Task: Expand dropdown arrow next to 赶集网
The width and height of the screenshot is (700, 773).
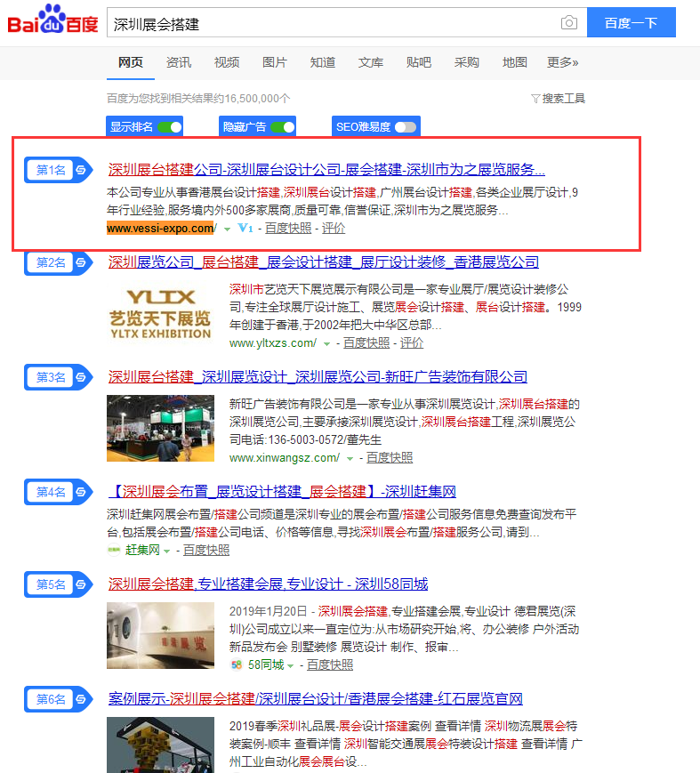Action: tap(166, 552)
